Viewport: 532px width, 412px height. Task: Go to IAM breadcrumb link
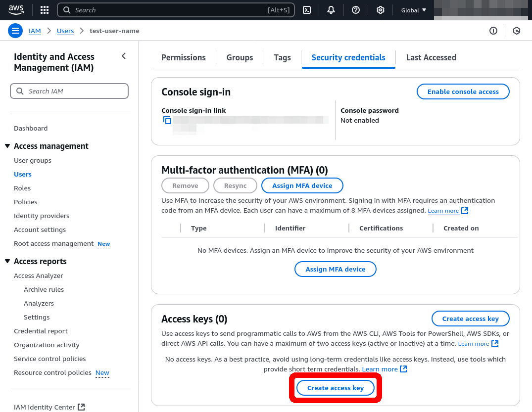point(35,31)
